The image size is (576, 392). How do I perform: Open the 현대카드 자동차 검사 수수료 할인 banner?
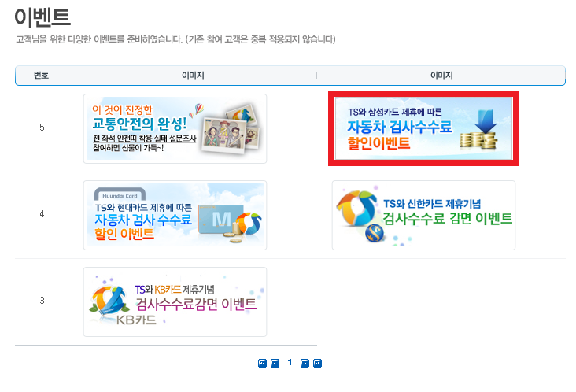[x=175, y=216]
